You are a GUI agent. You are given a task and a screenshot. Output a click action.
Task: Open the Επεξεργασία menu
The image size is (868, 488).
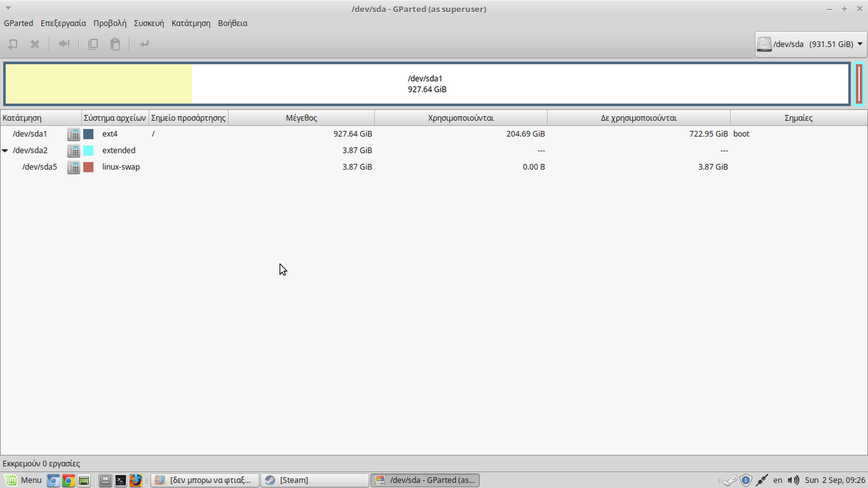(x=63, y=23)
